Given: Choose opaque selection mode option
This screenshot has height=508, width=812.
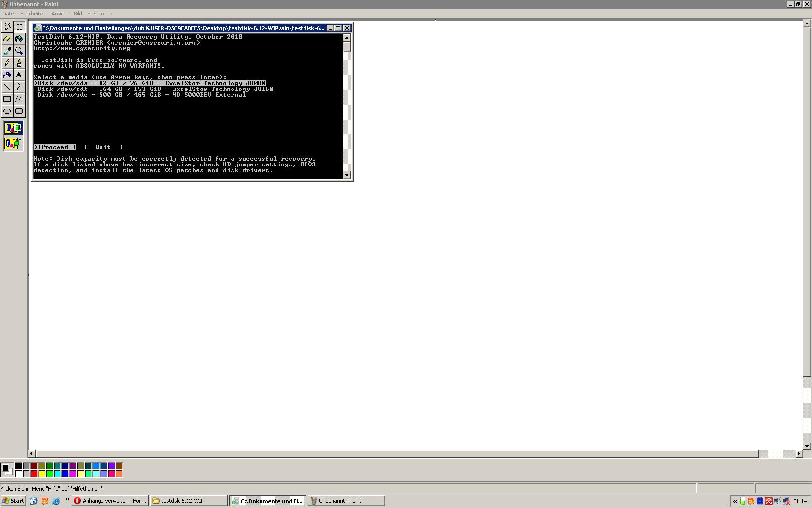Looking at the screenshot, I should 13,128.
